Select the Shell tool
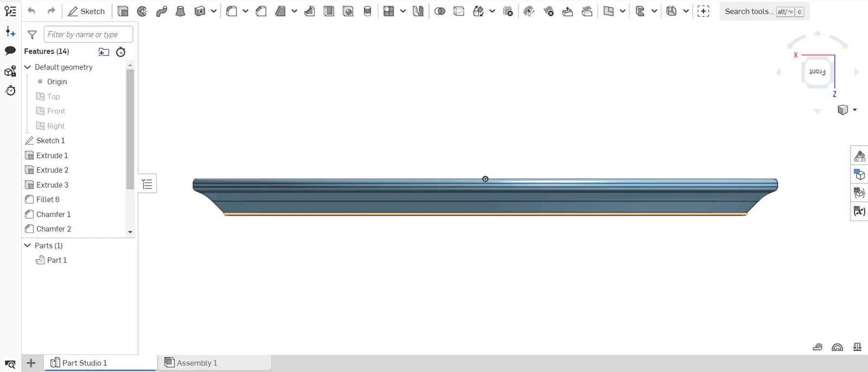This screenshot has width=868, height=372. (x=329, y=11)
